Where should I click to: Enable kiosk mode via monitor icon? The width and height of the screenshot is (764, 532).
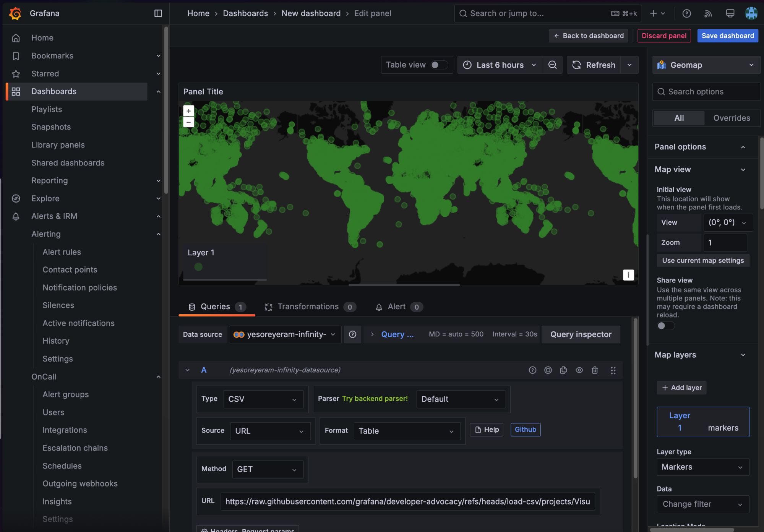[730, 13]
